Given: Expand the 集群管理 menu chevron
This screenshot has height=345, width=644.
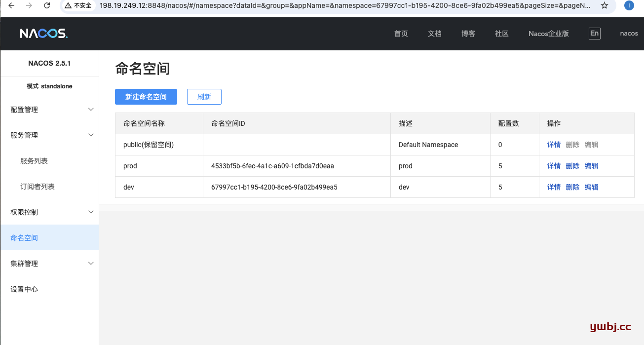Looking at the screenshot, I should click(91, 264).
